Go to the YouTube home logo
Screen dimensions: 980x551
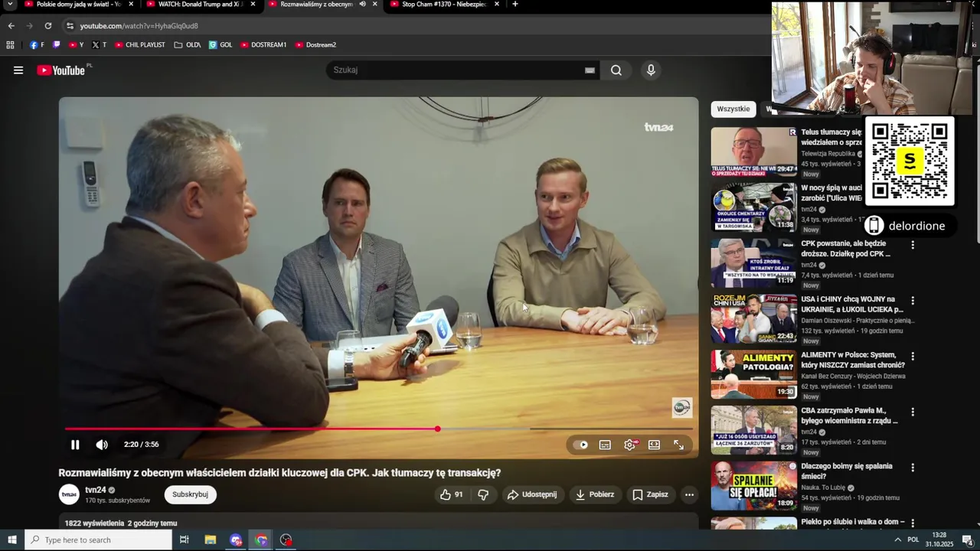coord(61,70)
